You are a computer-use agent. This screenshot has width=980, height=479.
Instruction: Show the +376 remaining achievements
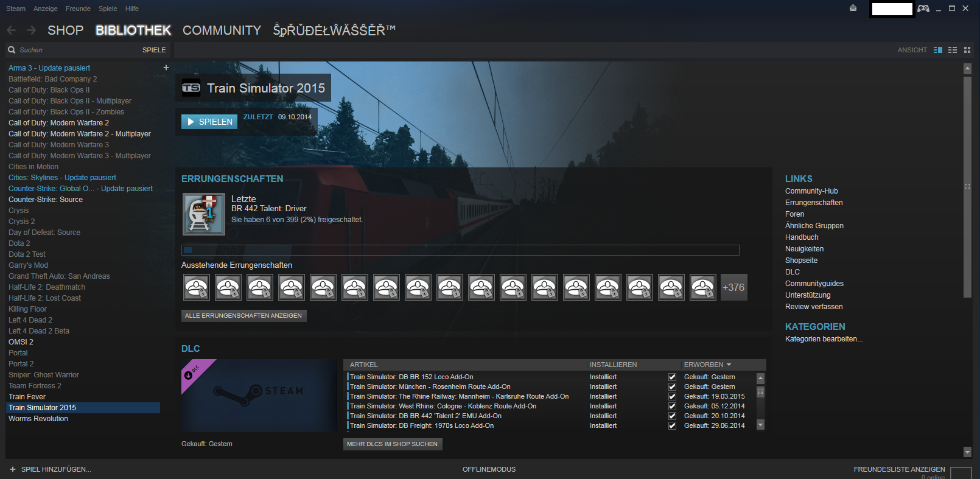coord(733,287)
